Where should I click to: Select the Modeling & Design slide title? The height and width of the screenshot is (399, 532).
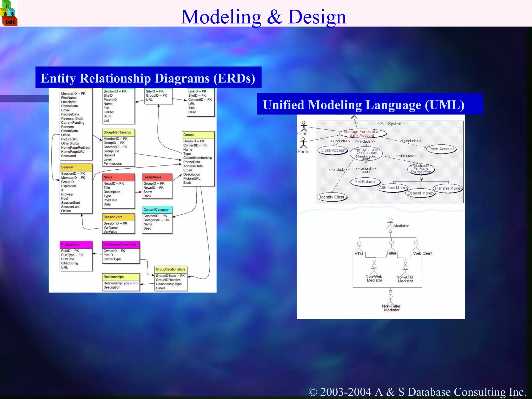coord(263,17)
